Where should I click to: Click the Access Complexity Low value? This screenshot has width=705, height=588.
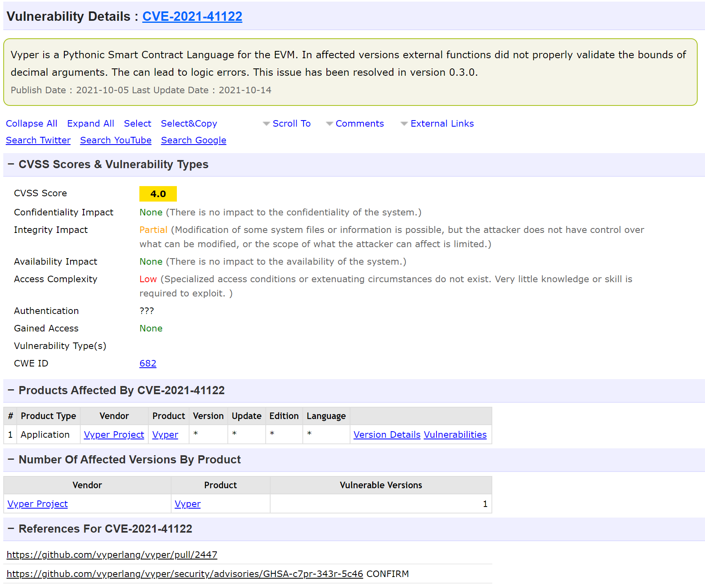(x=148, y=279)
